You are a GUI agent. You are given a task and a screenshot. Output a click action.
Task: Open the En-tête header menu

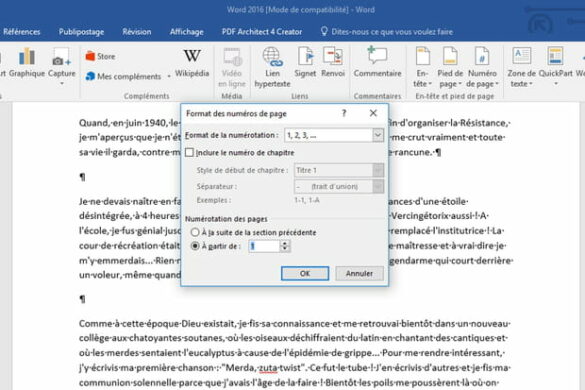click(x=422, y=68)
